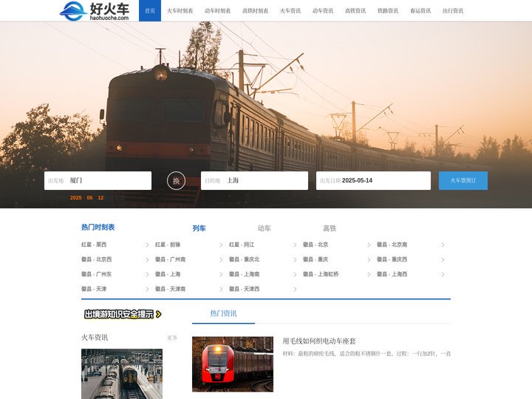
Task: Open the 高铁时刻表 menu item
Action: (255, 11)
